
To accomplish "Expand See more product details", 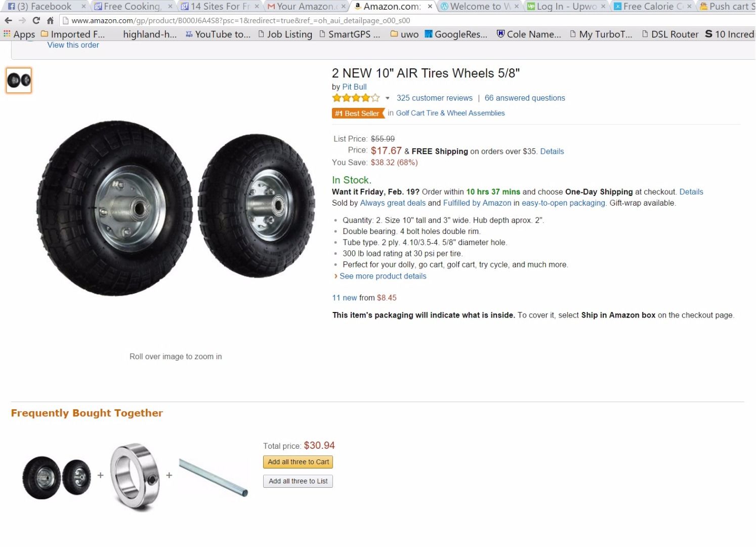I will (x=383, y=276).
